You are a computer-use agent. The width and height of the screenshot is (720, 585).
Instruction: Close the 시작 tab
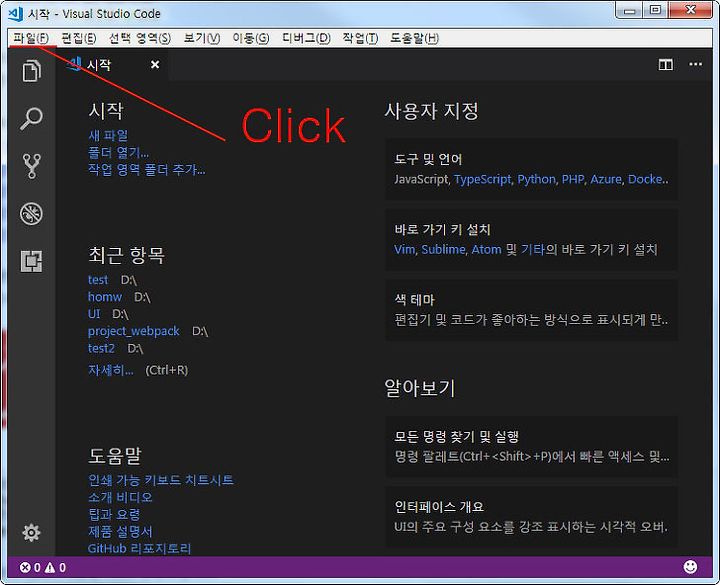coord(155,65)
